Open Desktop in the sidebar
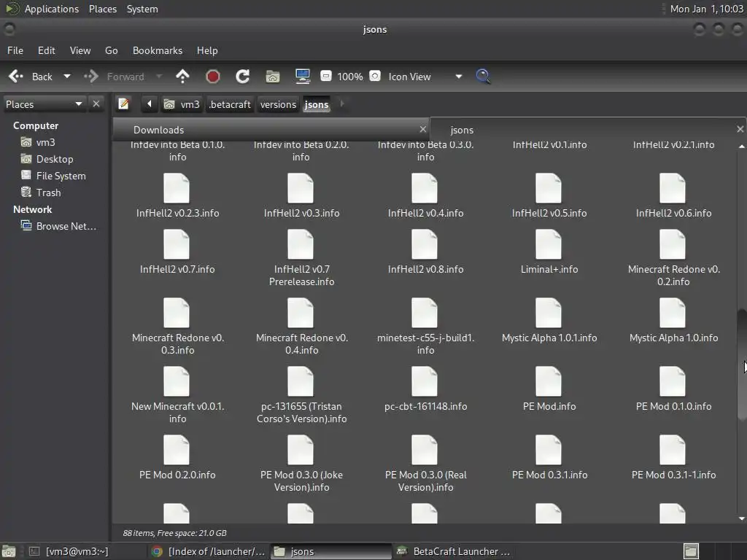The width and height of the screenshot is (747, 560). tap(47, 159)
